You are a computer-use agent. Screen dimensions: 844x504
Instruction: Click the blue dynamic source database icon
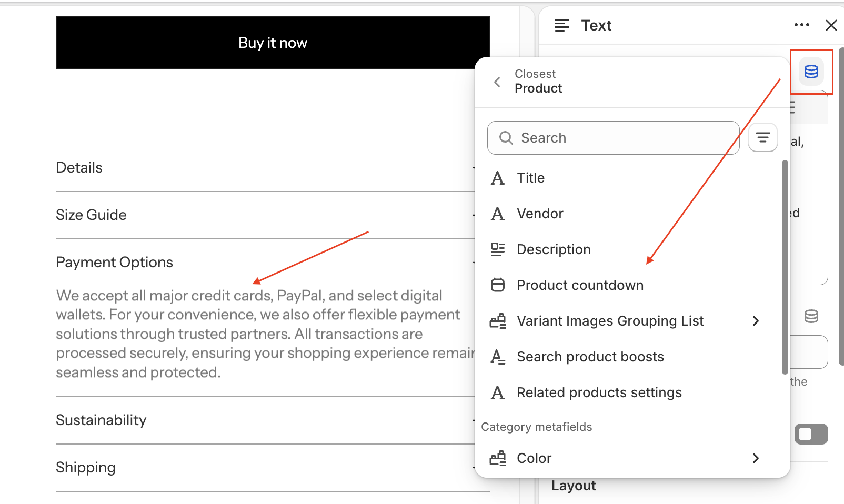(x=811, y=72)
